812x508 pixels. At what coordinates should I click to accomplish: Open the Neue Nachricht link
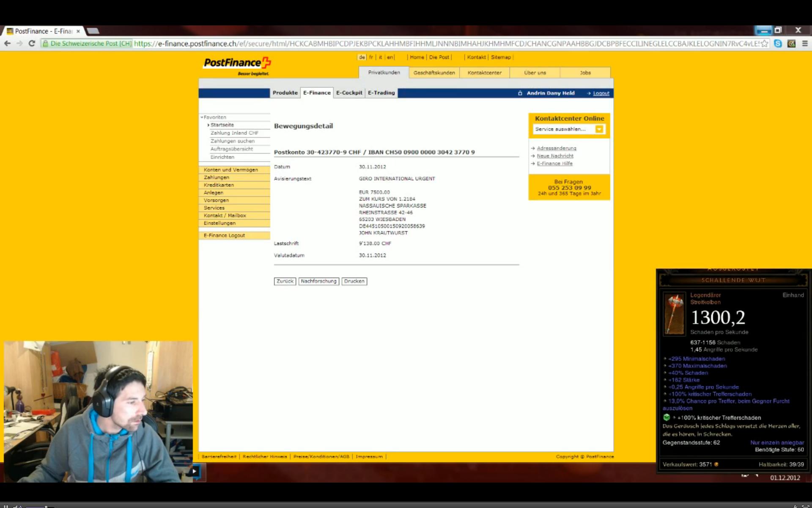(555, 156)
